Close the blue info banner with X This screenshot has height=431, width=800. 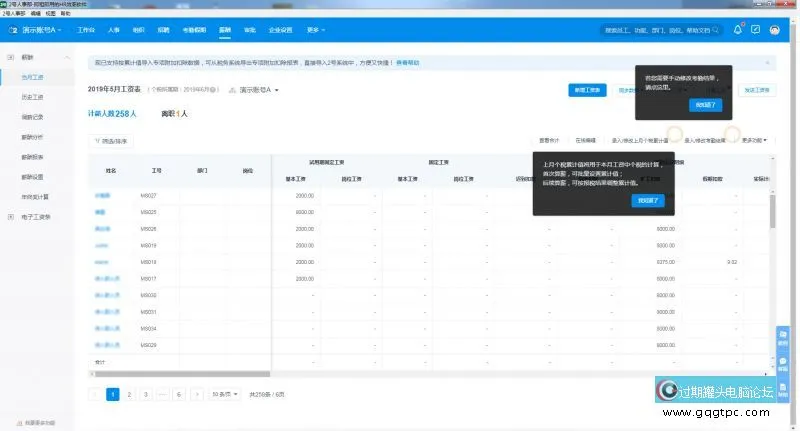click(767, 62)
